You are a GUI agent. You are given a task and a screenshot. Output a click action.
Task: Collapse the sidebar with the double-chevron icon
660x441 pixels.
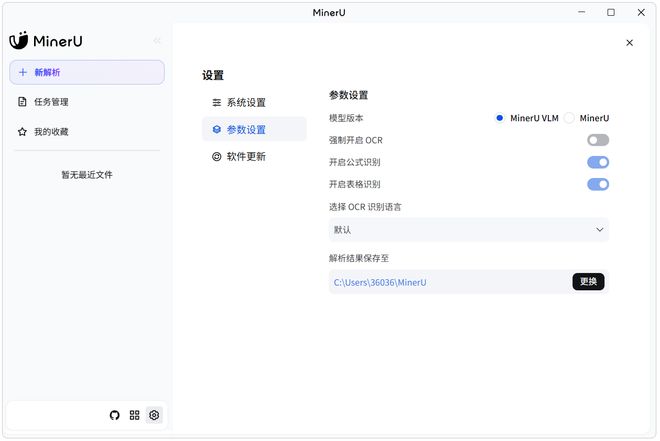point(157,41)
